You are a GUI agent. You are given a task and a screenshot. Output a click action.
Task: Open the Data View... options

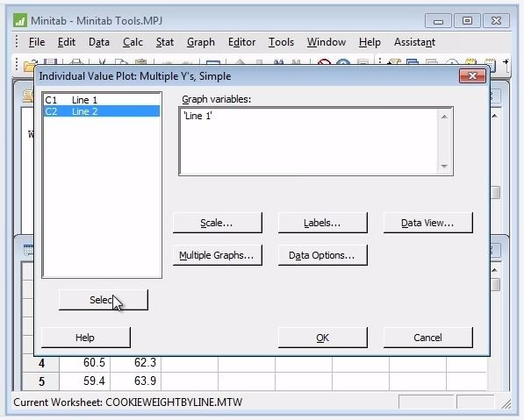click(x=427, y=223)
